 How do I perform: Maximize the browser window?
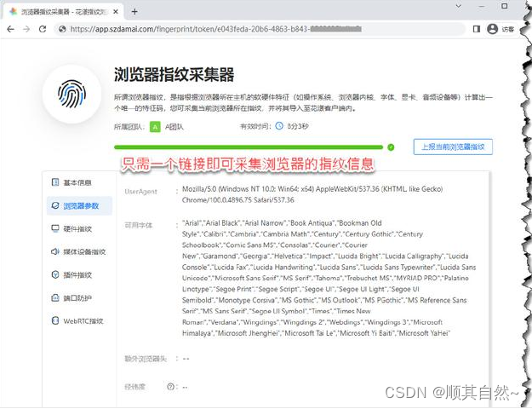[505, 6]
